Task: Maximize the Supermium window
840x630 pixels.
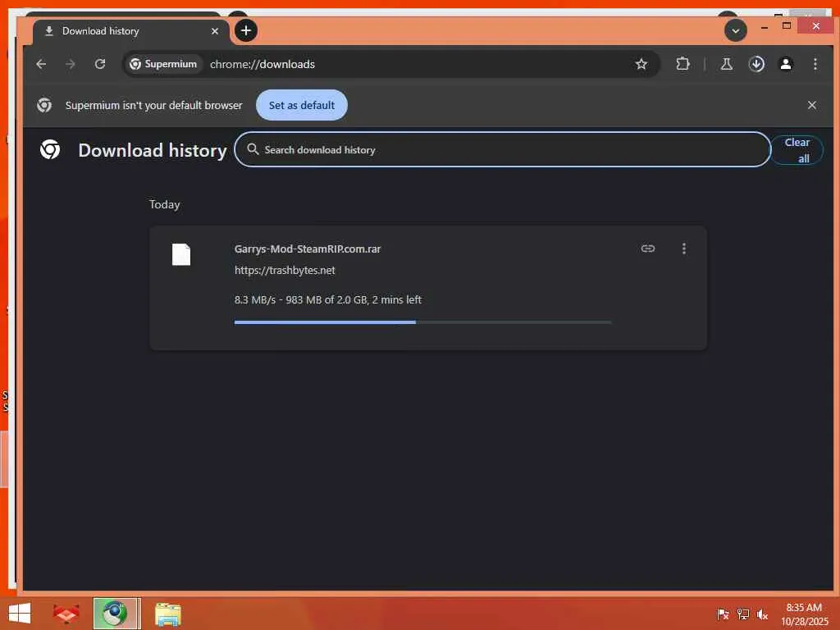Action: click(x=787, y=25)
